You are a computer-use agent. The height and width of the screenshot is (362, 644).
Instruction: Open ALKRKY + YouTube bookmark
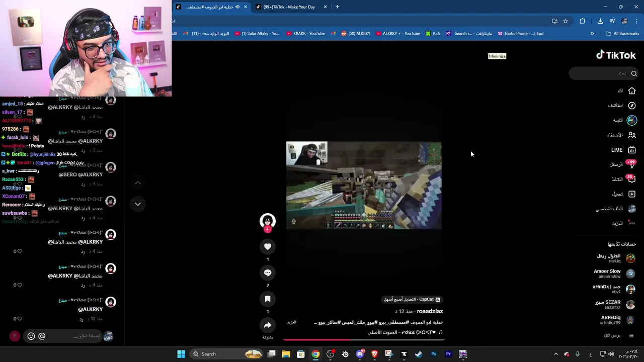point(397,34)
